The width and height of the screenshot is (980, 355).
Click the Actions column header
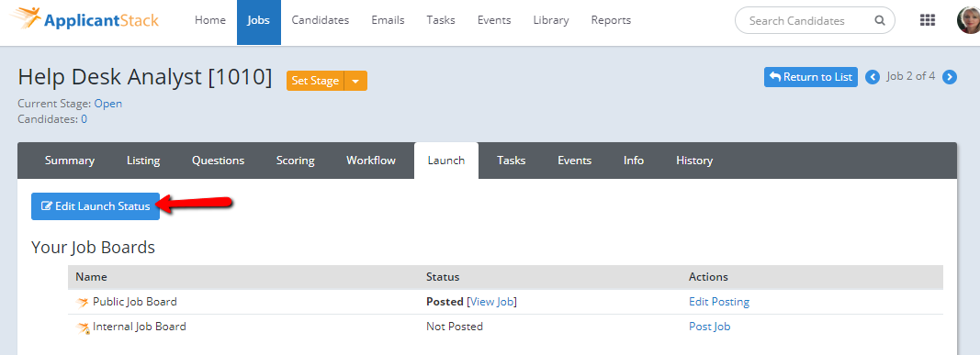[x=708, y=277]
